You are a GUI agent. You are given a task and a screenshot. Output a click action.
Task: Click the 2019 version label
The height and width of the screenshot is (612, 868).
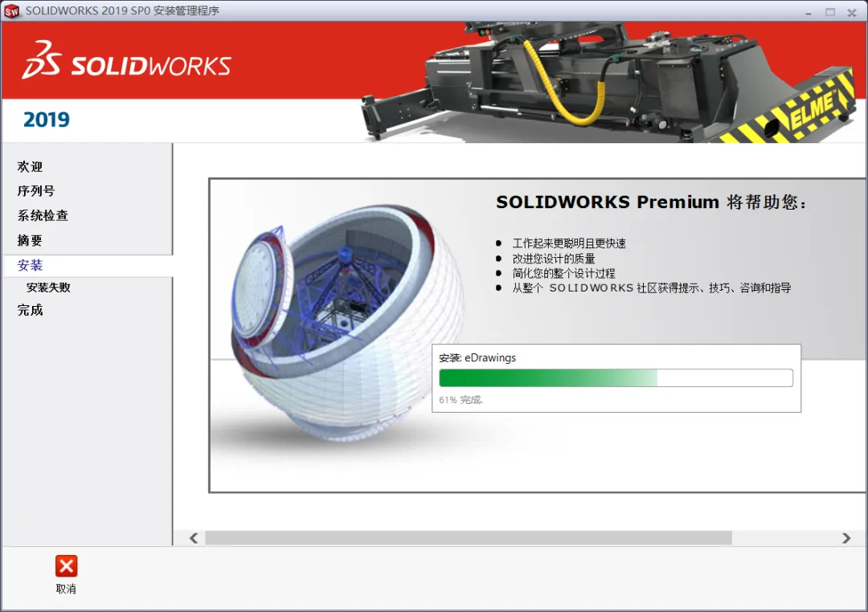47,120
